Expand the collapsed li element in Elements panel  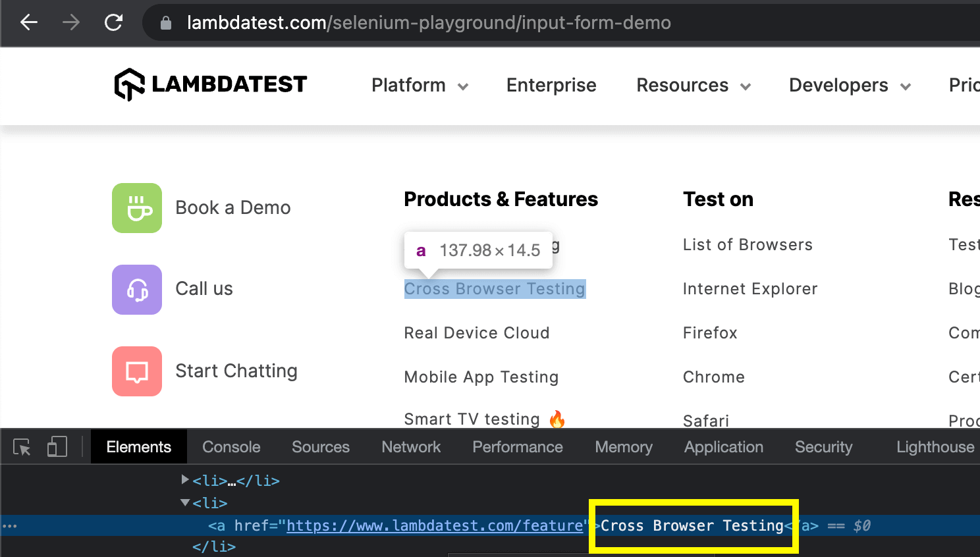pos(185,479)
